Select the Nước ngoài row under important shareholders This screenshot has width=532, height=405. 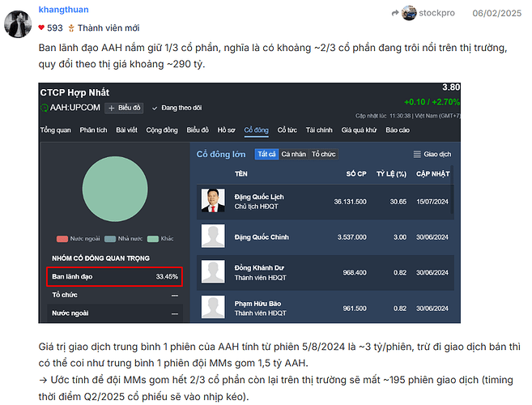115,313
